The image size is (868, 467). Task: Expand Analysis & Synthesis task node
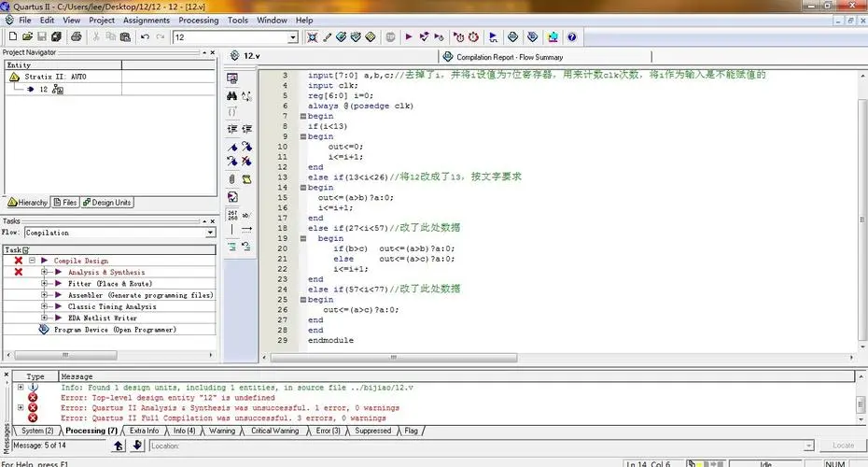click(x=44, y=272)
